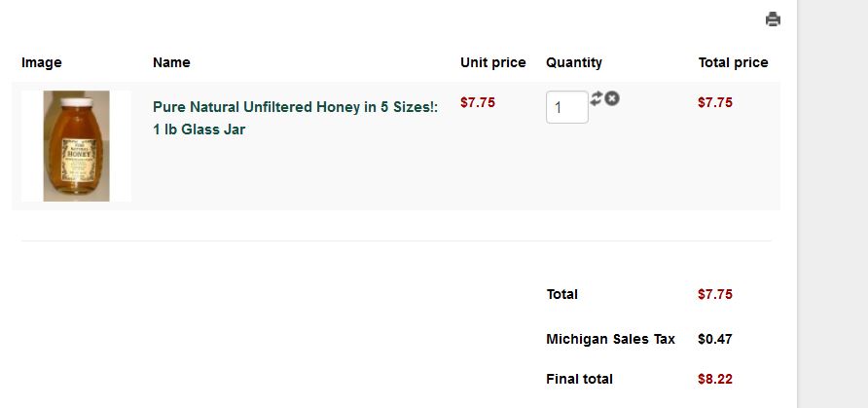Click the $0.47 sales tax amount
This screenshot has height=408, width=868.
point(715,340)
